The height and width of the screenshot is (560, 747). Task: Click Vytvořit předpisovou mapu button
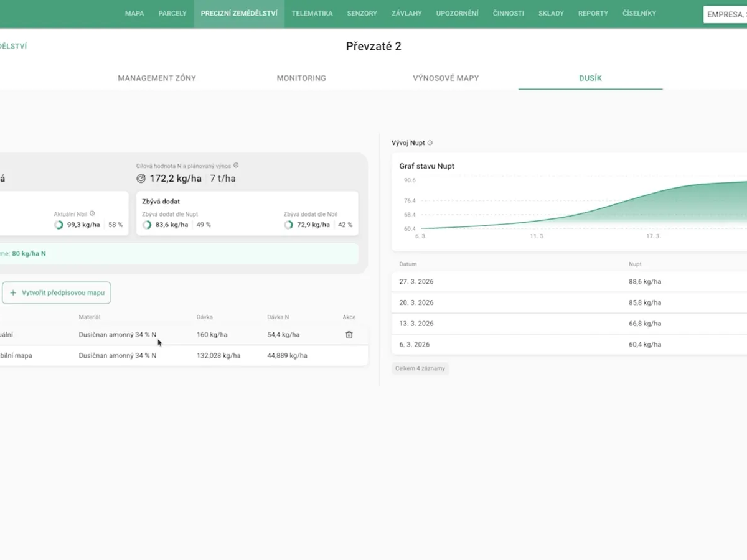(57, 292)
